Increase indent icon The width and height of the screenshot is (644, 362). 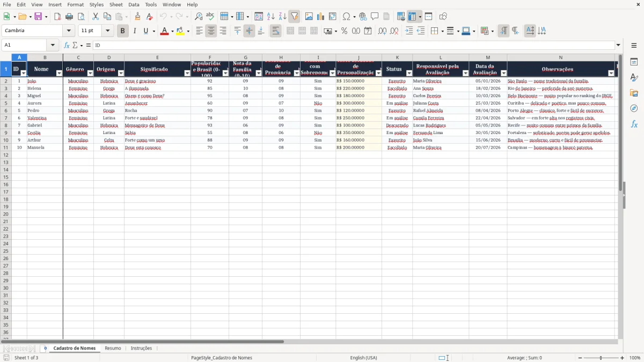pyautogui.click(x=409, y=31)
